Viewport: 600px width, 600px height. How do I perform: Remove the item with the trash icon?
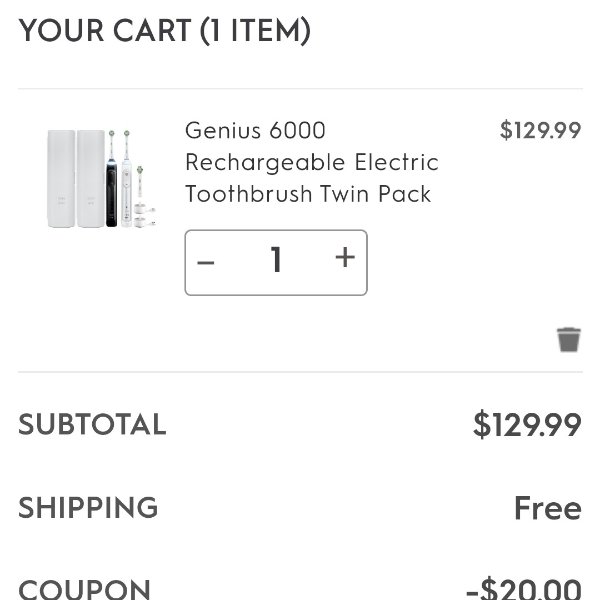point(569,339)
